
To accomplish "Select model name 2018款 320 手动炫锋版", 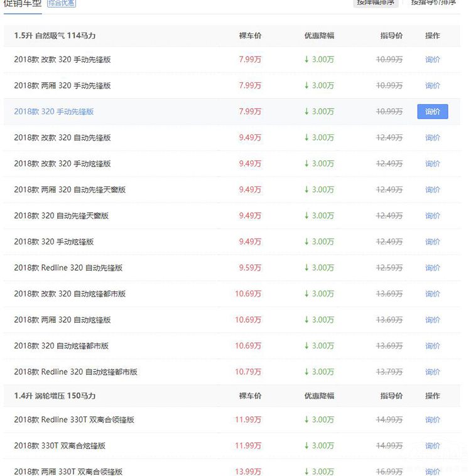I will coord(54,242).
